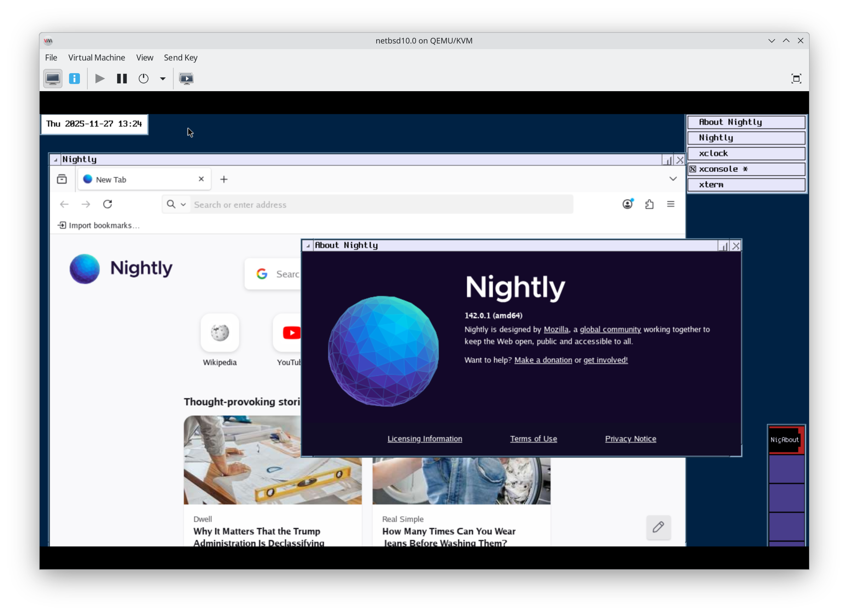Click the VM power button icon

[143, 78]
